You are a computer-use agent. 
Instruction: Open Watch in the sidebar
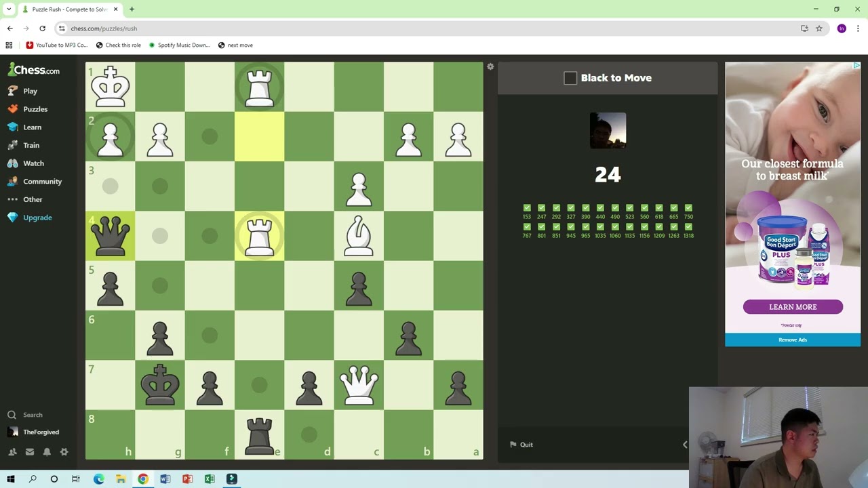[x=26, y=163]
